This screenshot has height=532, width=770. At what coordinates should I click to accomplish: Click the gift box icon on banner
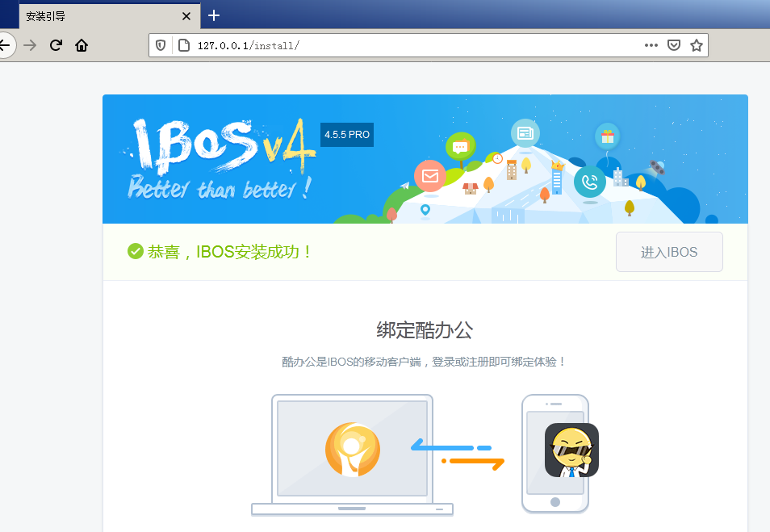tap(608, 136)
